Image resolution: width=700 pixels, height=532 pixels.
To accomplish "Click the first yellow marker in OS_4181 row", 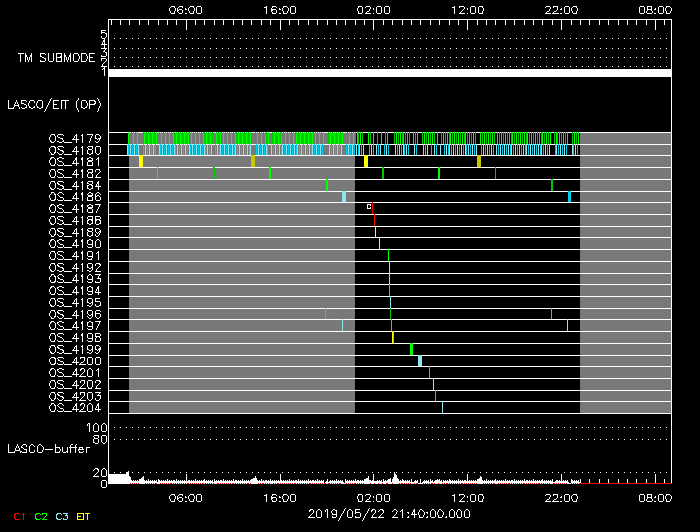I will tap(141, 161).
